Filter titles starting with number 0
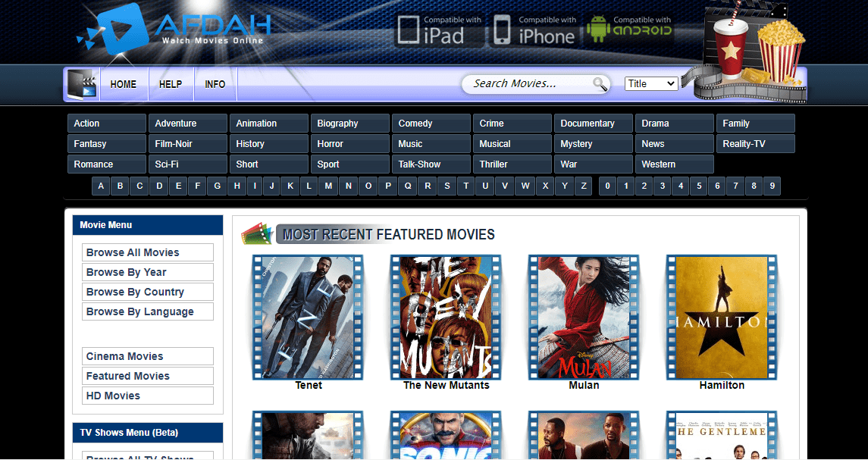Image resolution: width=868 pixels, height=460 pixels. click(607, 186)
